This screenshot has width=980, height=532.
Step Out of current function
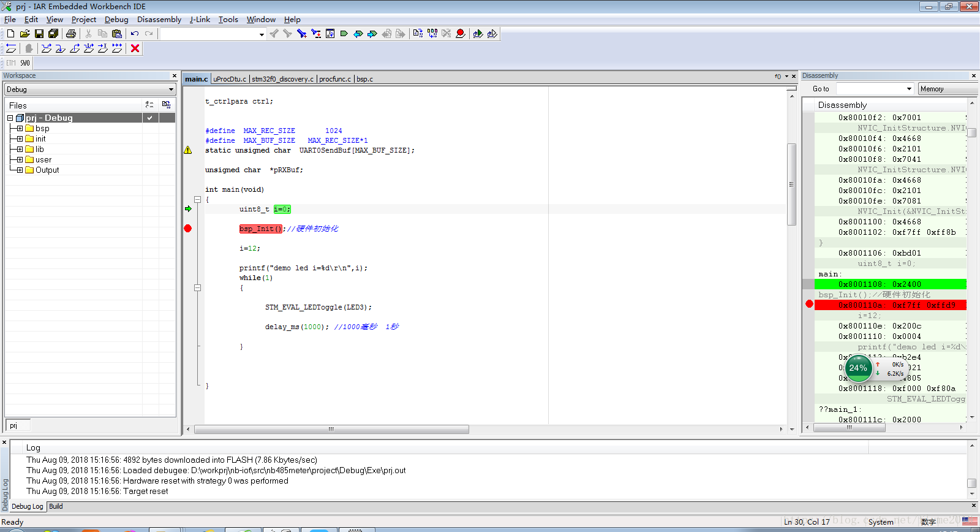(75, 48)
